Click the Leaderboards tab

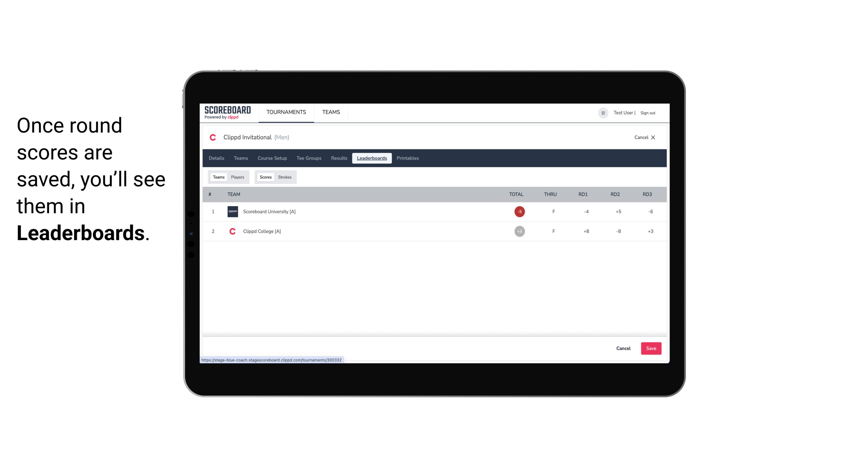pos(372,158)
